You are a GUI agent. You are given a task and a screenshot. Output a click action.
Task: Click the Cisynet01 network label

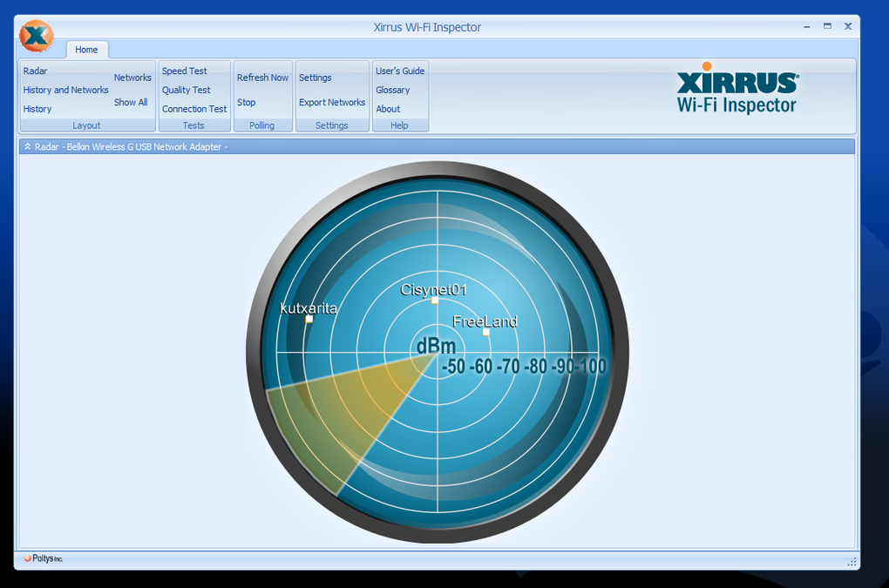click(433, 289)
